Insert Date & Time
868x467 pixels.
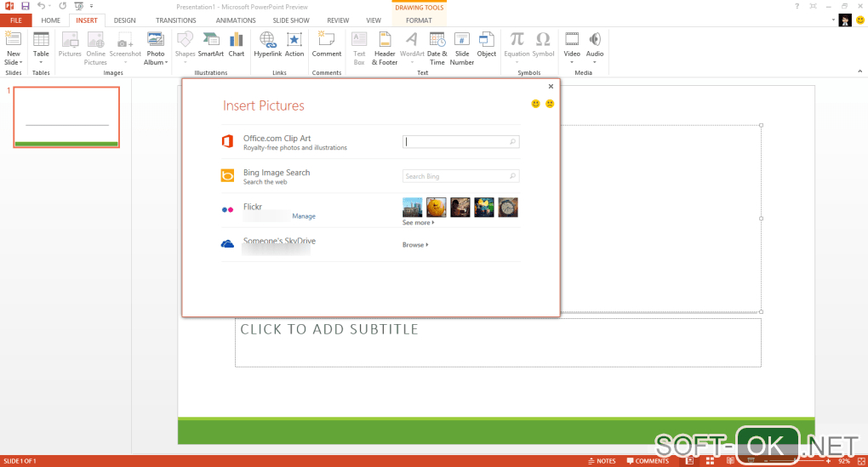[x=437, y=48]
